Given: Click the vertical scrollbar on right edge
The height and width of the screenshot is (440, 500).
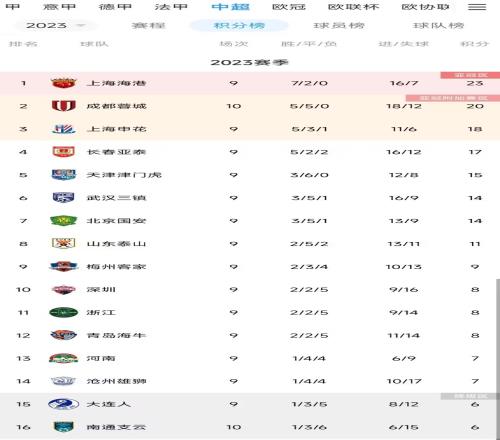Looking at the screenshot, I should pyautogui.click(x=498, y=358).
